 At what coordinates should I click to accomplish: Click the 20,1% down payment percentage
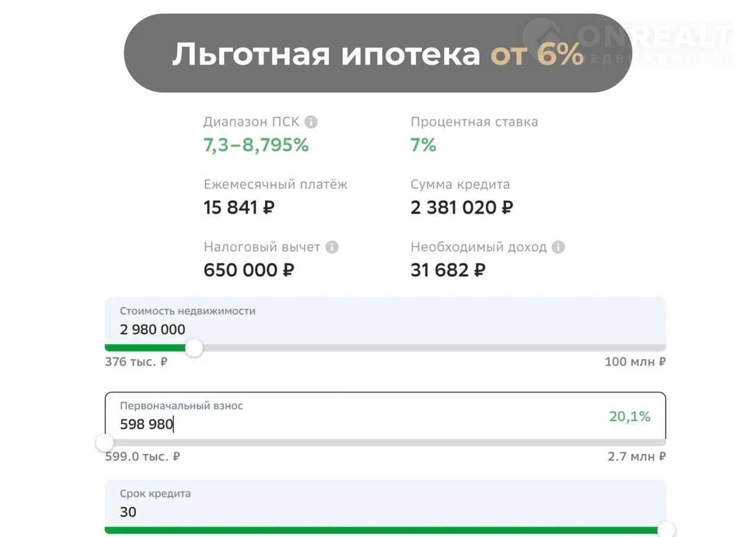(x=630, y=416)
